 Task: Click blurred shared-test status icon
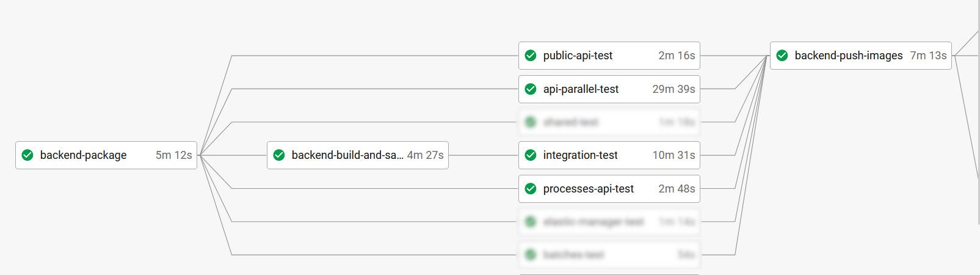pos(531,122)
